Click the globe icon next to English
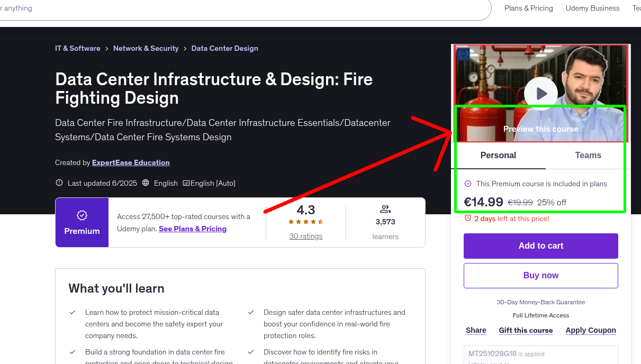The image size is (641, 364). (x=146, y=183)
